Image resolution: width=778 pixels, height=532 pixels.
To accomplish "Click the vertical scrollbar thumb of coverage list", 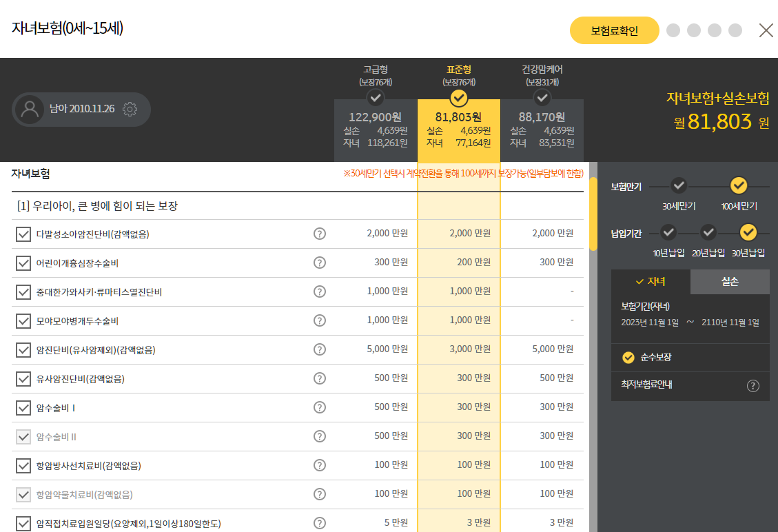I will coord(593,214).
